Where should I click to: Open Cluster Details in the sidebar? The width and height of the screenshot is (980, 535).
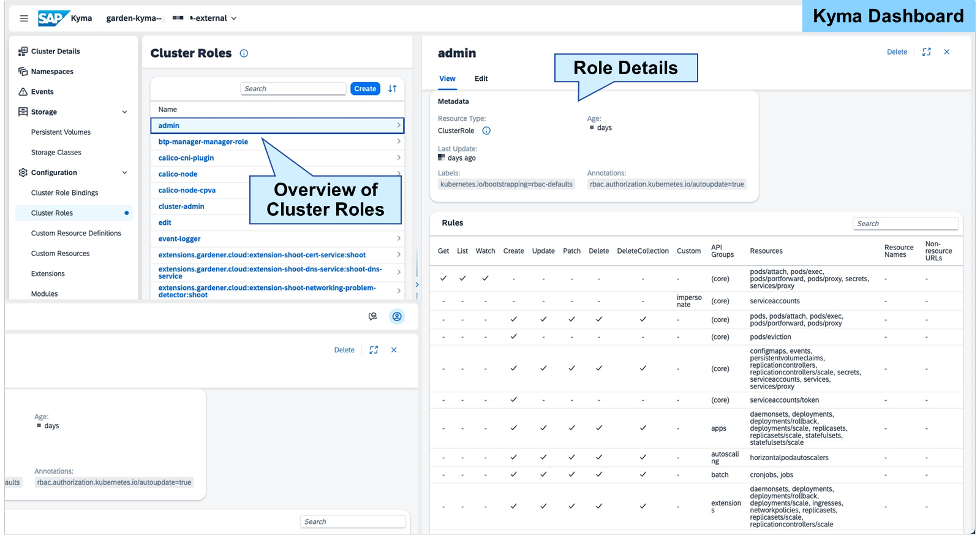tap(55, 51)
